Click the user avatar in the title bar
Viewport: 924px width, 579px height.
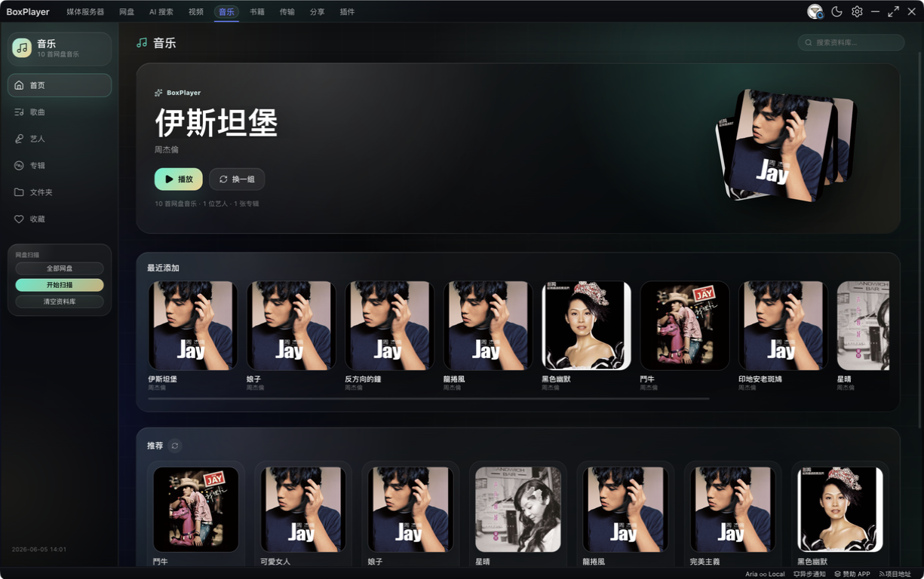coord(815,11)
